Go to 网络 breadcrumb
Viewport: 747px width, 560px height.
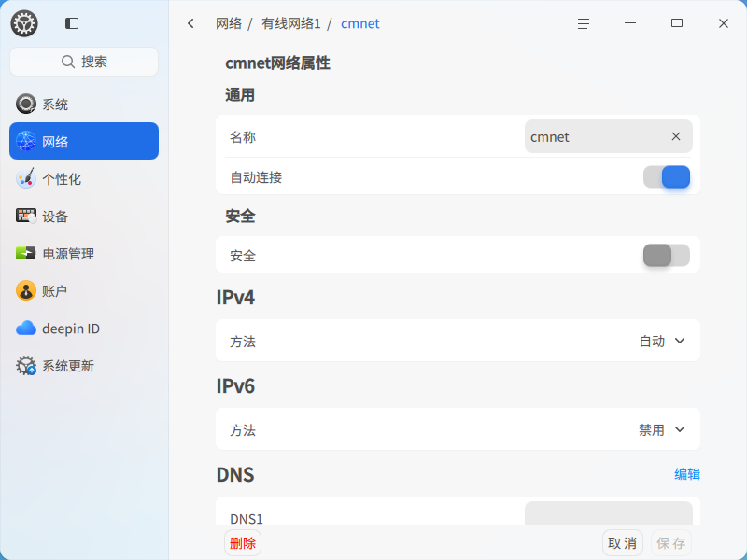(229, 23)
